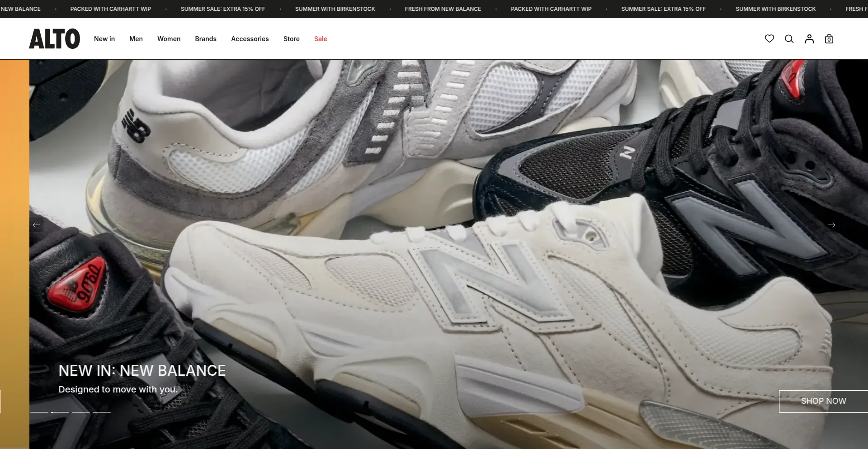Advance carousel with right arrow
Screen dimensions: 868x449
[831, 225]
